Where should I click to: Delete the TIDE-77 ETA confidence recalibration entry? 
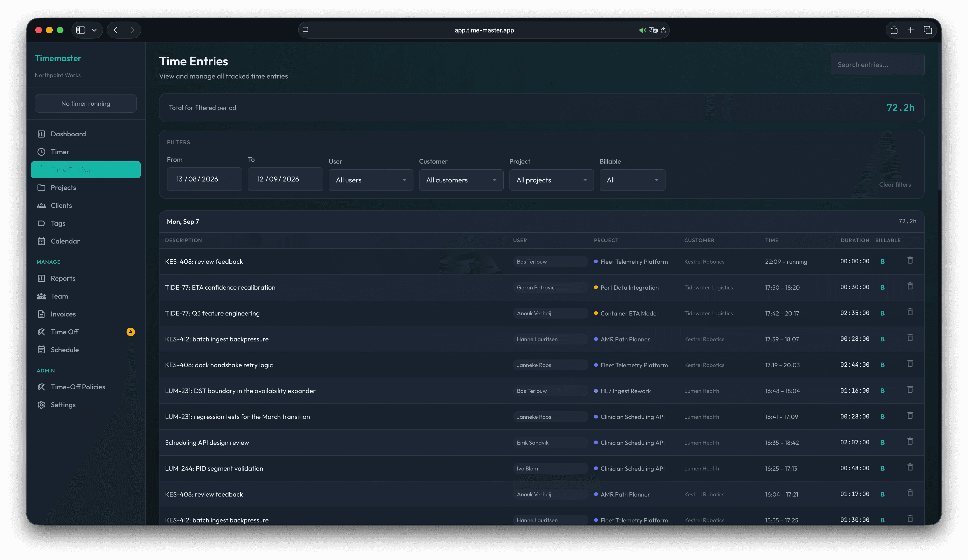[x=910, y=287]
